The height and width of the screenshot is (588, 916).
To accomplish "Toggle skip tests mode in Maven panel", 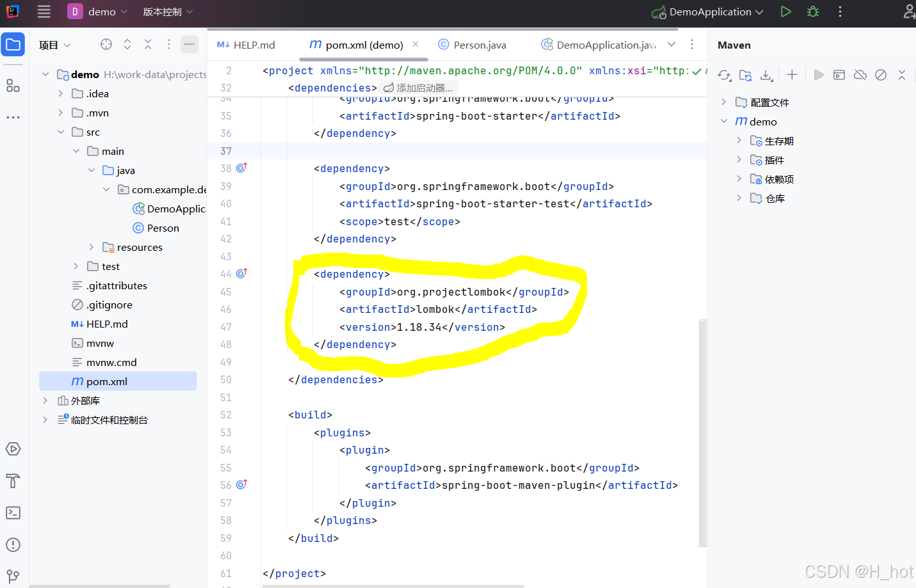I will (x=881, y=75).
